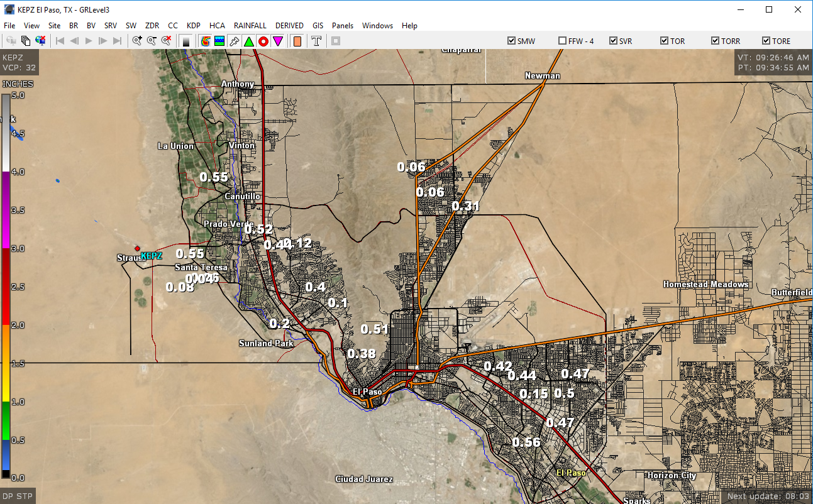Click the 0.51 rainfall value

[x=375, y=329]
